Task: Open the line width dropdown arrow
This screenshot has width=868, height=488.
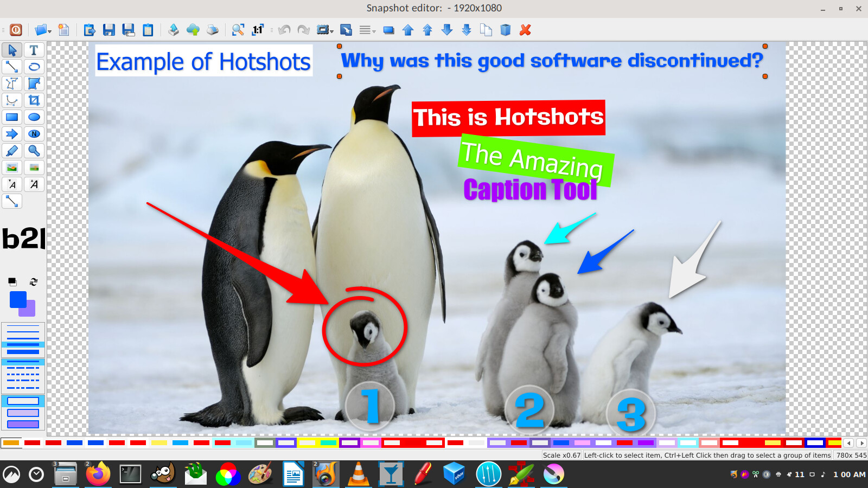Action: point(375,31)
